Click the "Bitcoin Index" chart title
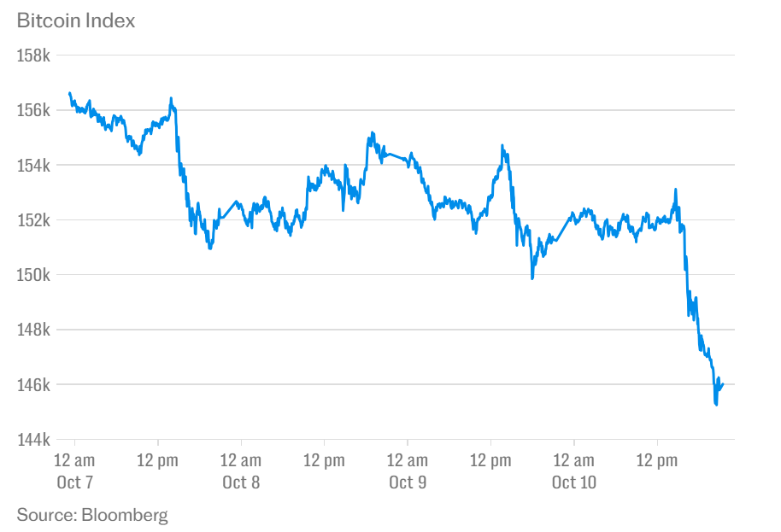781x532 pixels. click(75, 21)
